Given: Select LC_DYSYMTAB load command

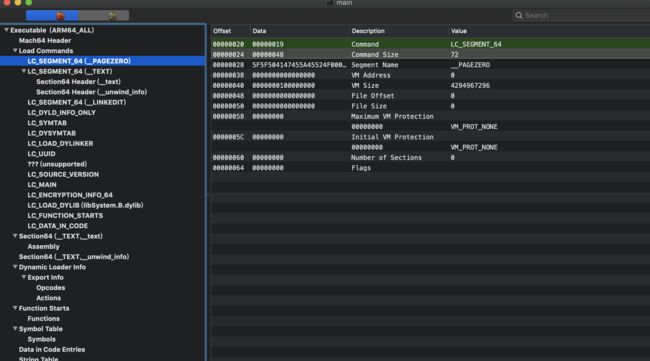Looking at the screenshot, I should pyautogui.click(x=51, y=133).
